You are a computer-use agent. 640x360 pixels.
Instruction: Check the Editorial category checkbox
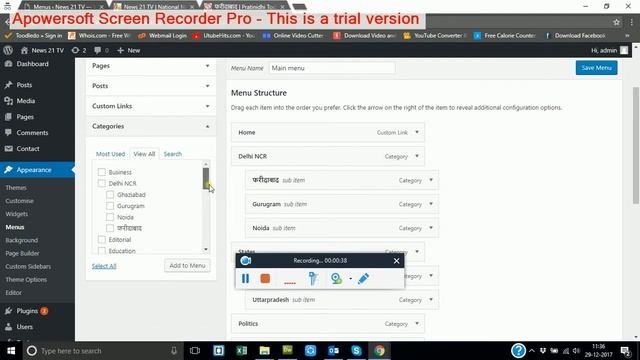(102, 240)
